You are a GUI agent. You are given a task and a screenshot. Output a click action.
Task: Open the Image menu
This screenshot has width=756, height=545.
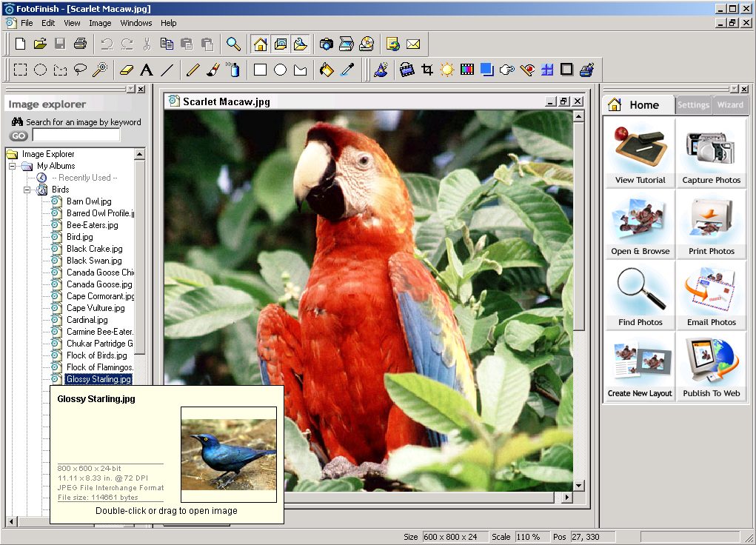coord(99,23)
